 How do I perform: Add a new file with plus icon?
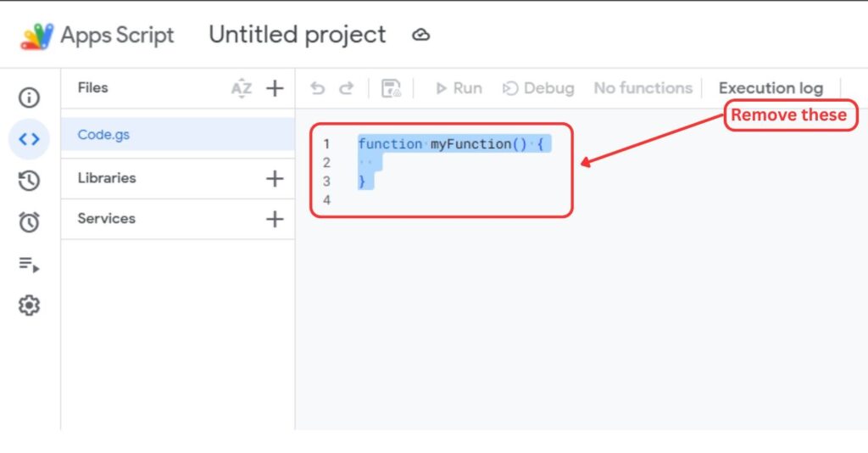point(275,88)
